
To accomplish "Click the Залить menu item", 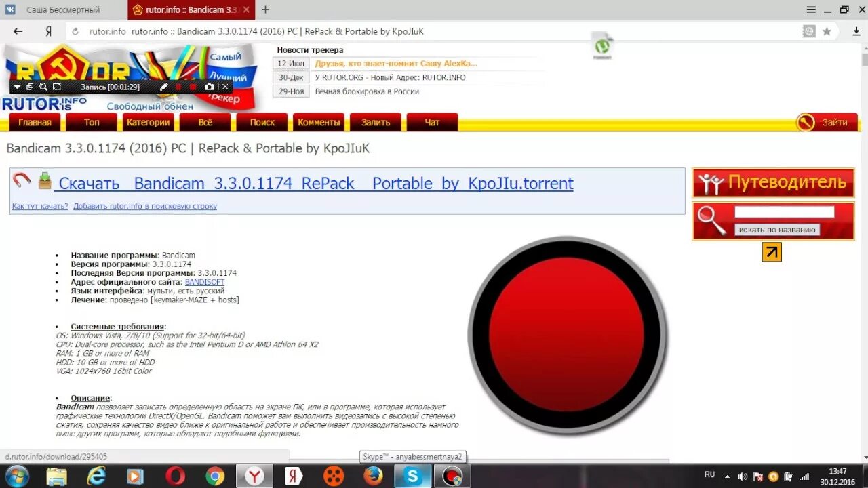I will [x=376, y=123].
